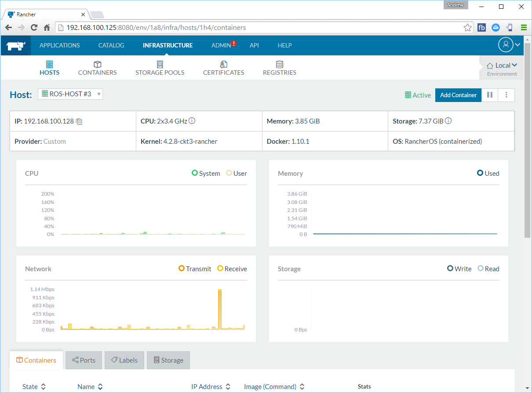Open the Catalog menu
The width and height of the screenshot is (532, 393).
coord(111,45)
